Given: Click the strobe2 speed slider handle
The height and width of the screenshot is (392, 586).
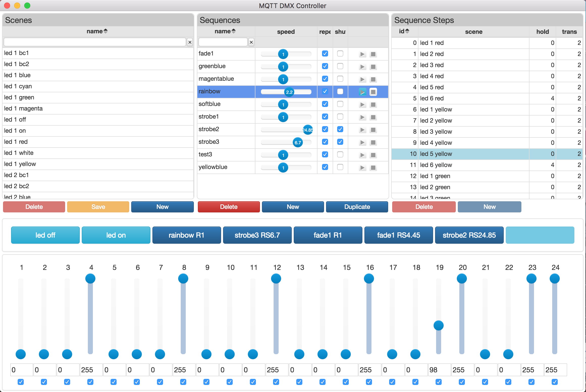Looking at the screenshot, I should (x=308, y=130).
